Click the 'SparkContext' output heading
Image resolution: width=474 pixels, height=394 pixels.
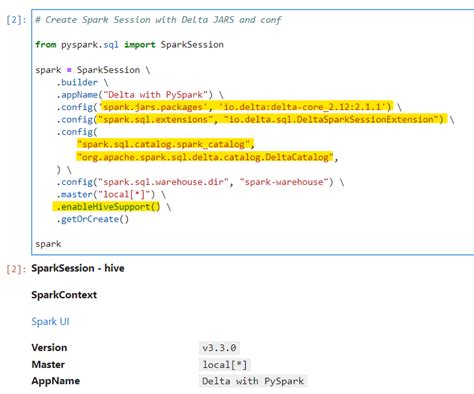pyautogui.click(x=64, y=295)
